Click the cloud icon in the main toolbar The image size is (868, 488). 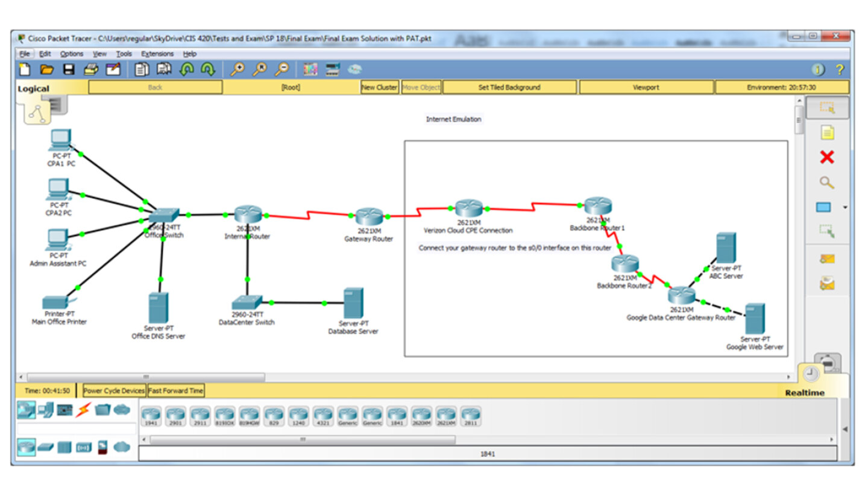(x=355, y=70)
